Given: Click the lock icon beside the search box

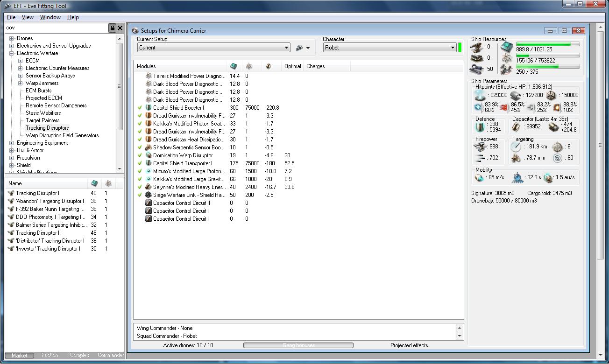Looking at the screenshot, I should click(x=112, y=28).
